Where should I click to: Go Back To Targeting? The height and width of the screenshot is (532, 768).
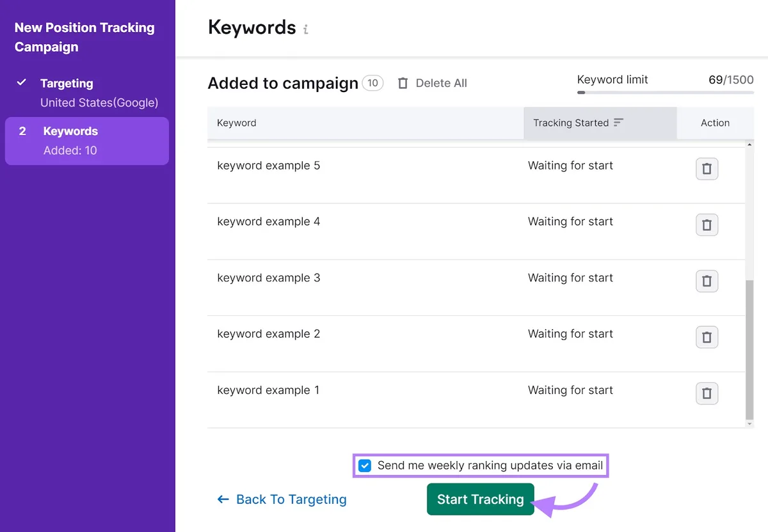pos(282,499)
